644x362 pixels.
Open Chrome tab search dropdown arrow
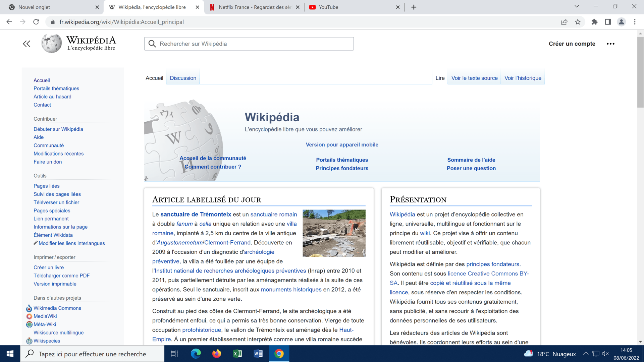[577, 6]
